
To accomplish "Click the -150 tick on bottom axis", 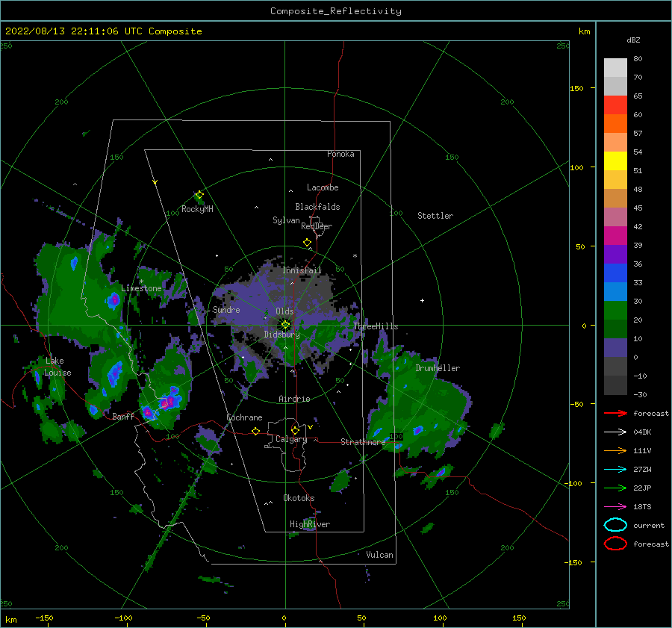I will (x=44, y=618).
